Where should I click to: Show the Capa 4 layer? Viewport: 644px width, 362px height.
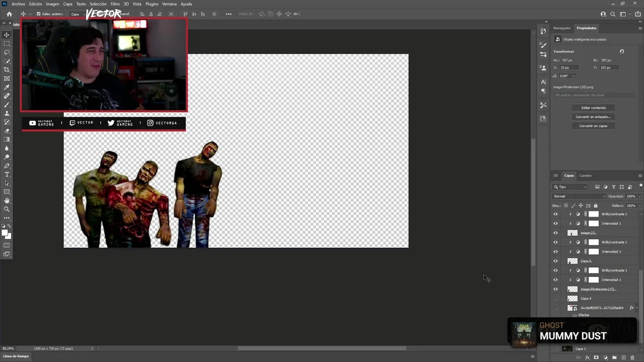pyautogui.click(x=555, y=299)
